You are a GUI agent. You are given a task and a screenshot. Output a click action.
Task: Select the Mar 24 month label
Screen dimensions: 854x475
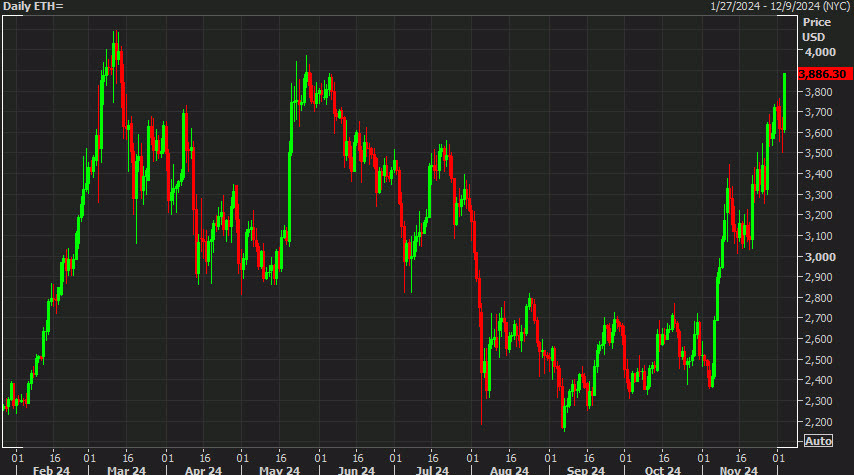[x=126, y=469]
